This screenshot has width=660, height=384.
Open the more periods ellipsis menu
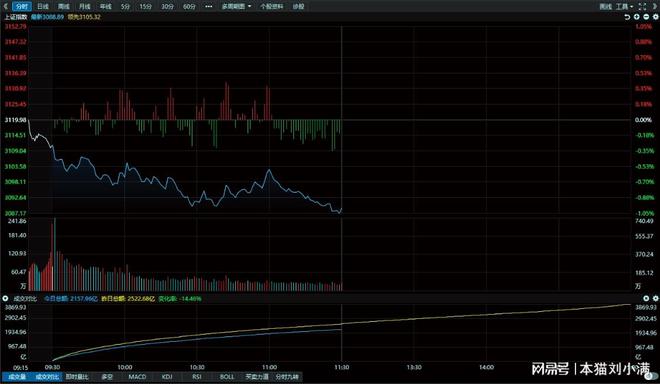tap(209, 6)
